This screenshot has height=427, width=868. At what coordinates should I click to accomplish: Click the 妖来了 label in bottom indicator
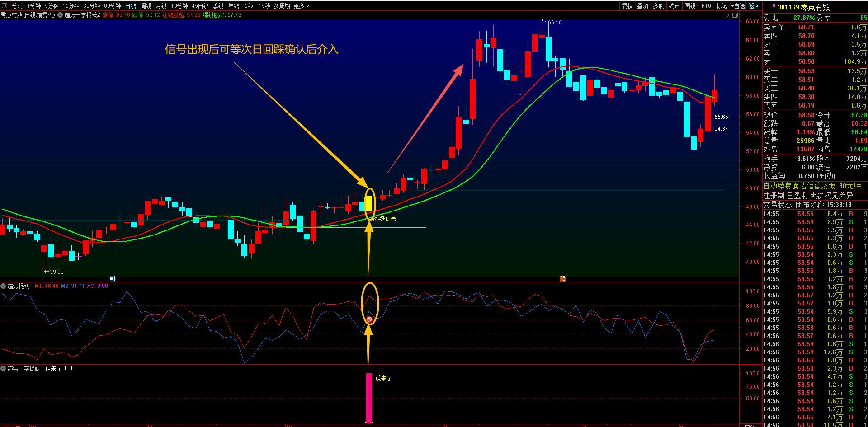(x=383, y=378)
